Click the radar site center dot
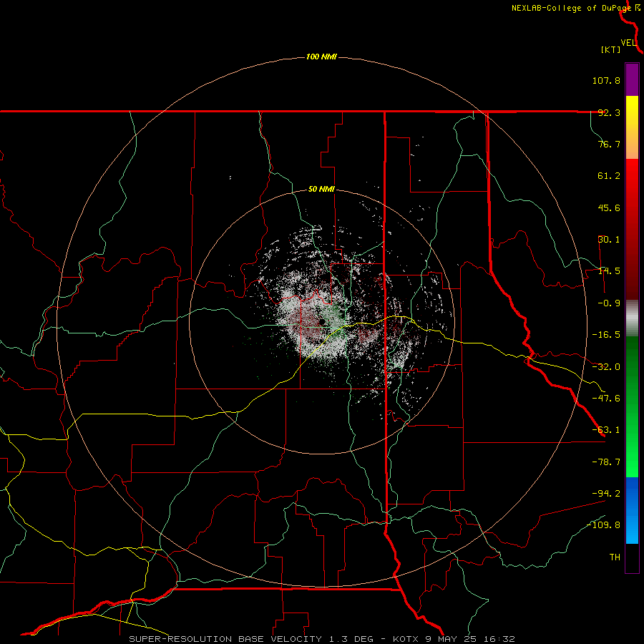The image size is (644, 644). point(321,321)
